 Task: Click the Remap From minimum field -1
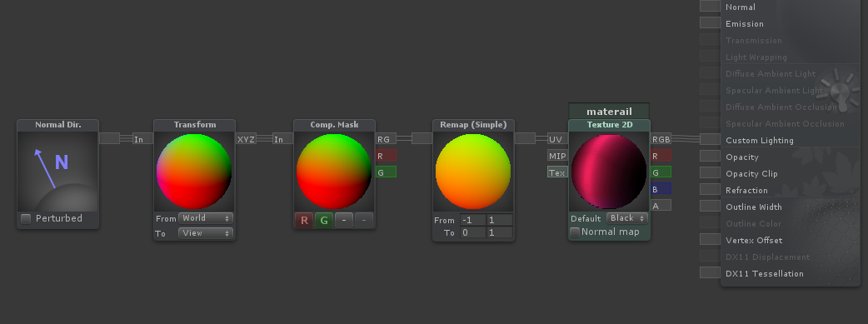click(473, 220)
